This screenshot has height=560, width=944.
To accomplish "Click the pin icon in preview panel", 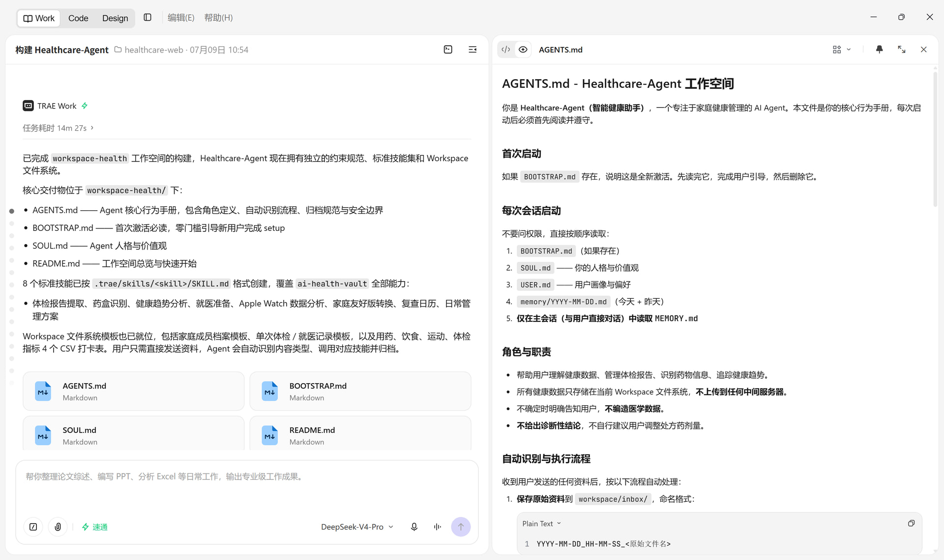I will point(880,50).
